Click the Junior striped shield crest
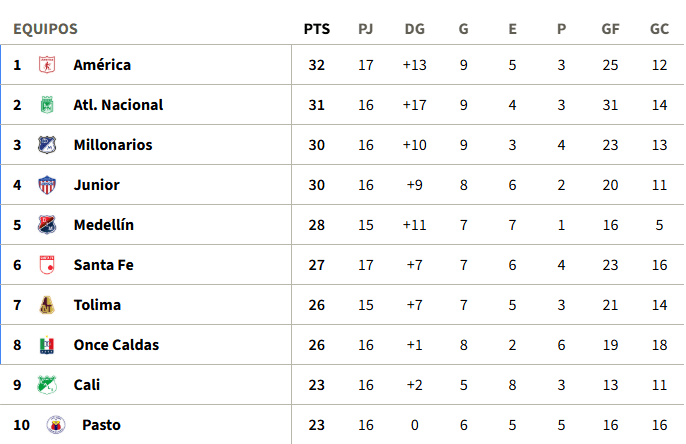The height and width of the screenshot is (444, 686). coord(47,185)
